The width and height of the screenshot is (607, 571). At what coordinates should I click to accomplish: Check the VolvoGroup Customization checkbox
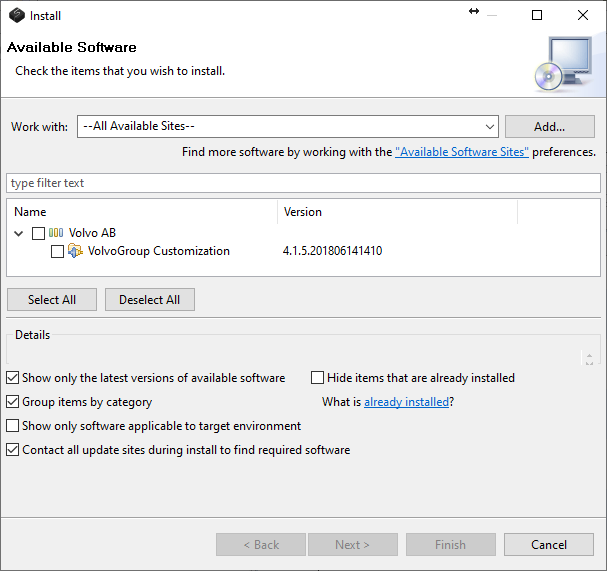coord(57,251)
